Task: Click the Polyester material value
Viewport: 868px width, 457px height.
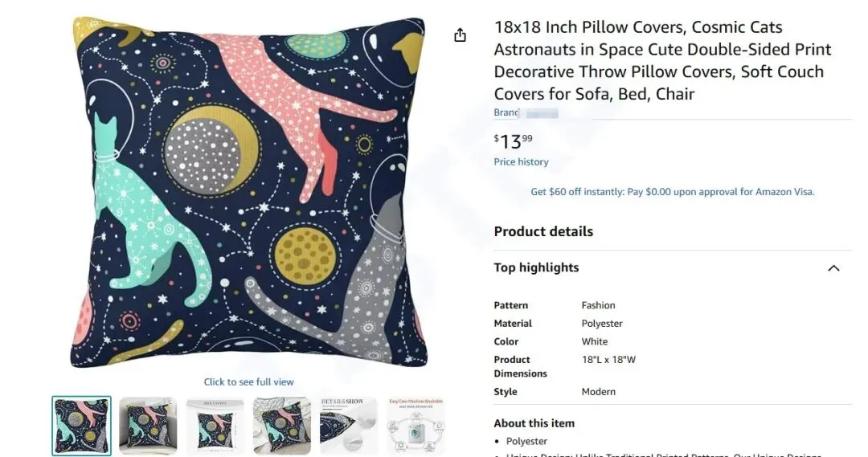Action: point(602,324)
